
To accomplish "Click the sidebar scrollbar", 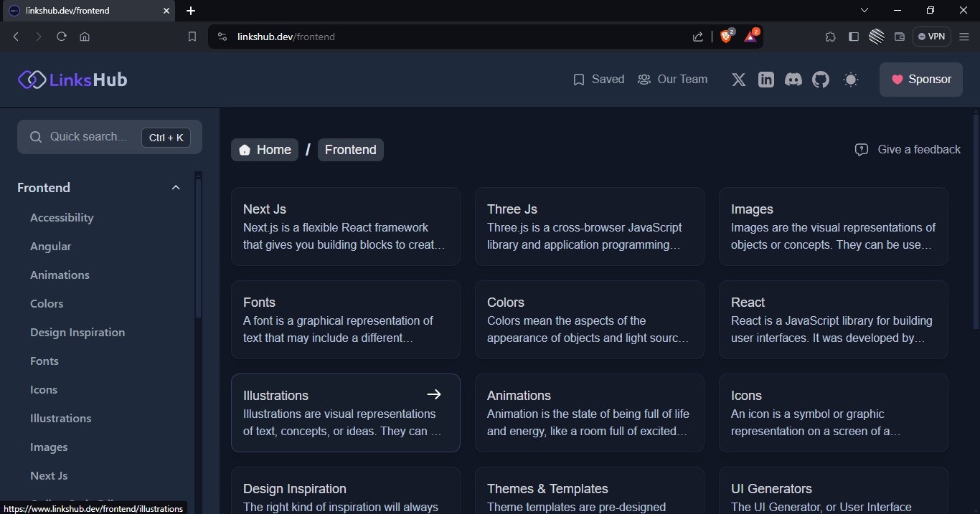I will point(199,247).
